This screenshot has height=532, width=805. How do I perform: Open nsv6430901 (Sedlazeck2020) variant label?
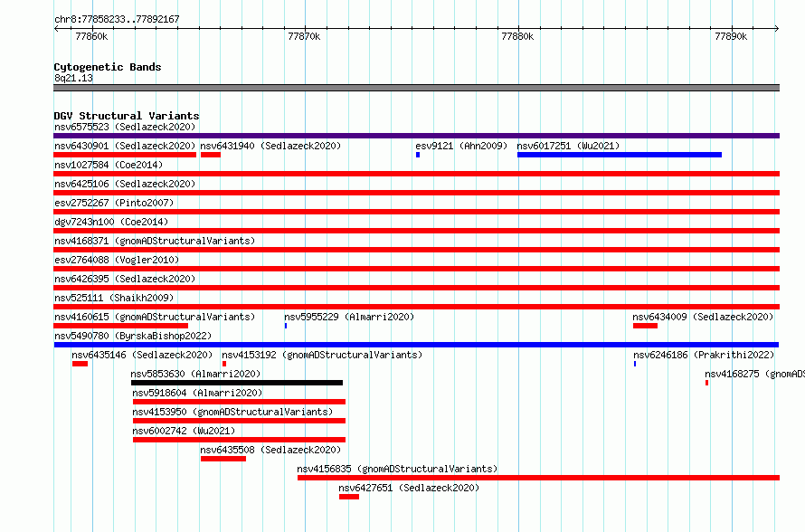pos(125,146)
